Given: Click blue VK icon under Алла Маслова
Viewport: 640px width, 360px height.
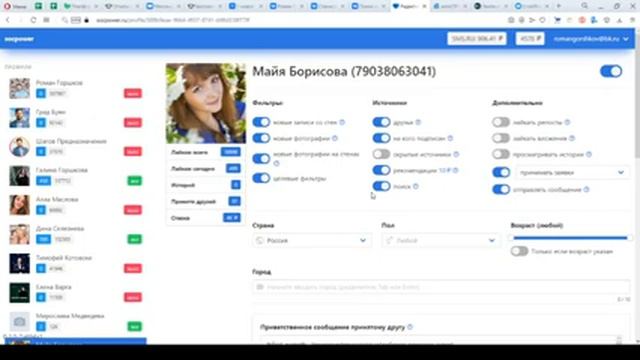Looking at the screenshot, I should [41, 210].
